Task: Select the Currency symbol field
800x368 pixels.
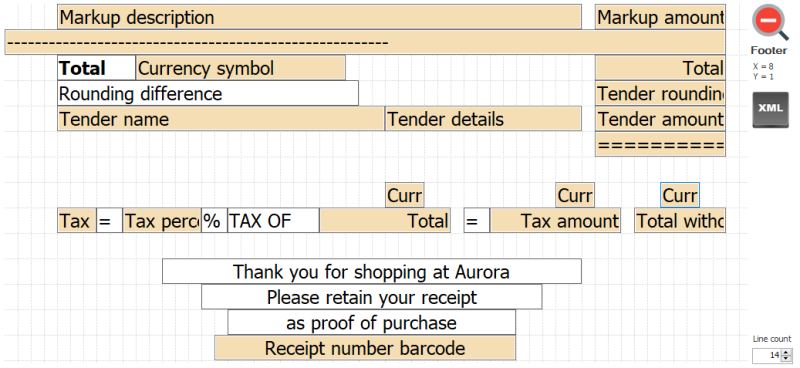Action: point(240,68)
